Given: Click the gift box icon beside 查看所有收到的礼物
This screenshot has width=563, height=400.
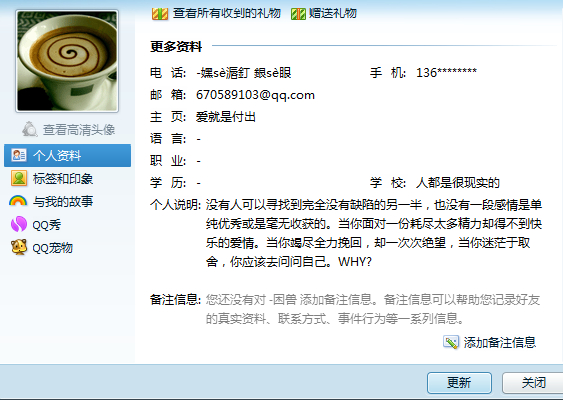Looking at the screenshot, I should (x=160, y=14).
